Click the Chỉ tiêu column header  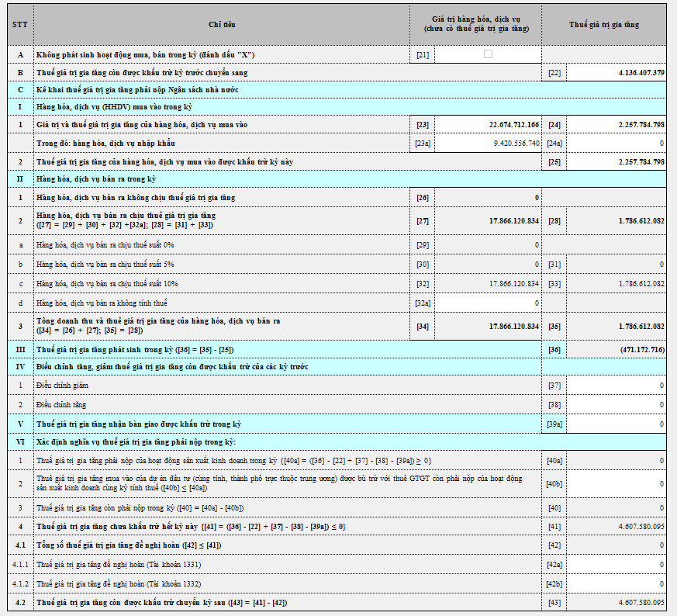tap(222, 25)
